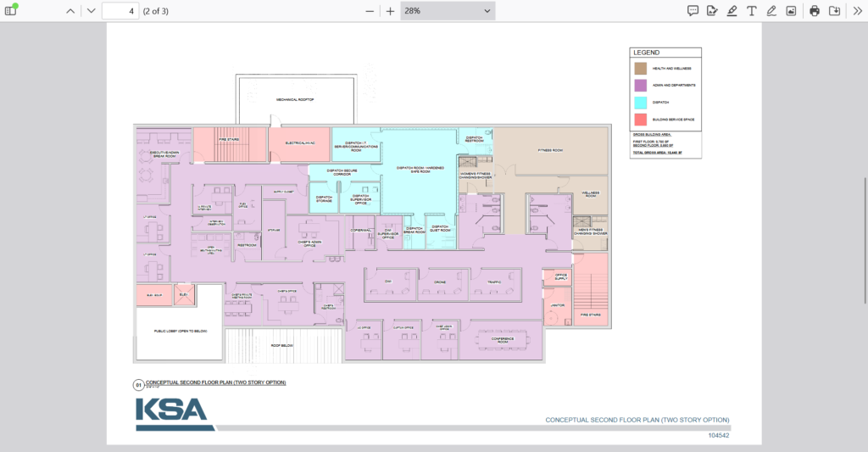868x452 pixels.
Task: Go to the next page
Action: pos(91,11)
